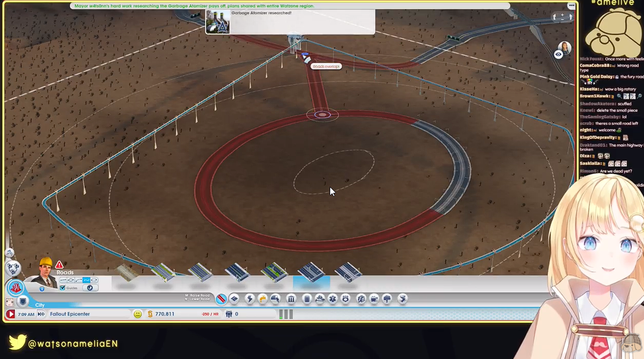644x359 pixels.
Task: Zoom in with the plus camera control
Action: pos(562,15)
